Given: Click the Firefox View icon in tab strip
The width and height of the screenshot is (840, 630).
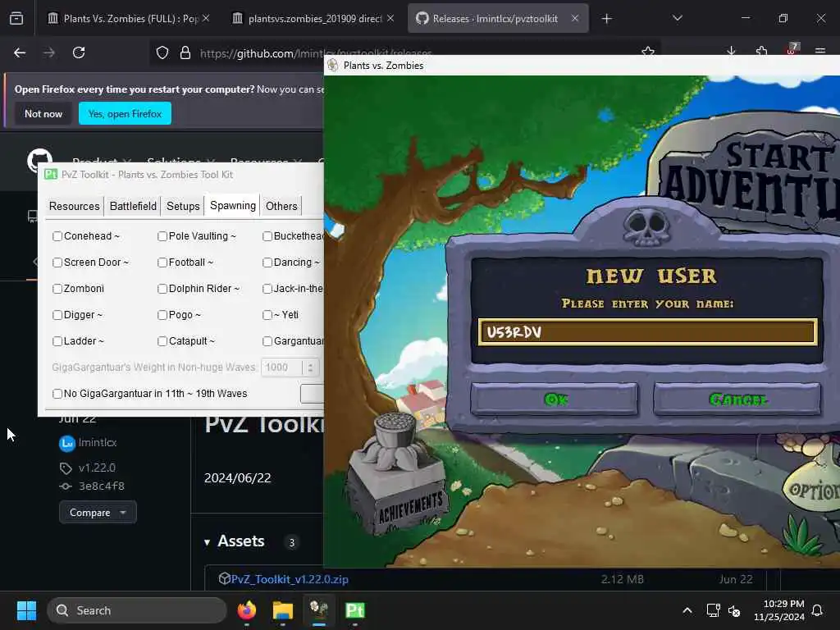Looking at the screenshot, I should [x=16, y=18].
